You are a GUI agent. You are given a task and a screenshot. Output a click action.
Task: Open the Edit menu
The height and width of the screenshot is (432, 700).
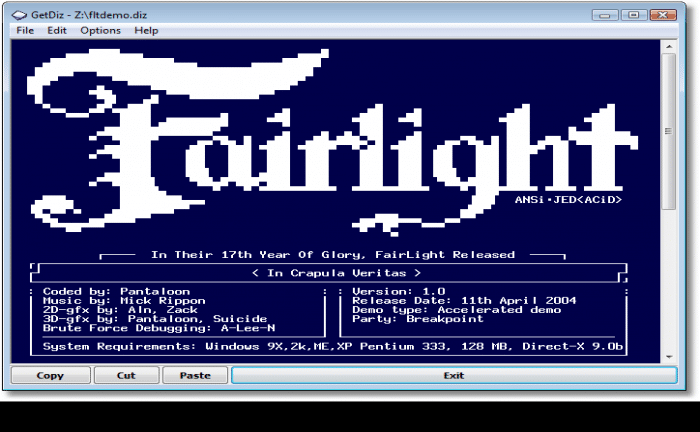pos(57,31)
